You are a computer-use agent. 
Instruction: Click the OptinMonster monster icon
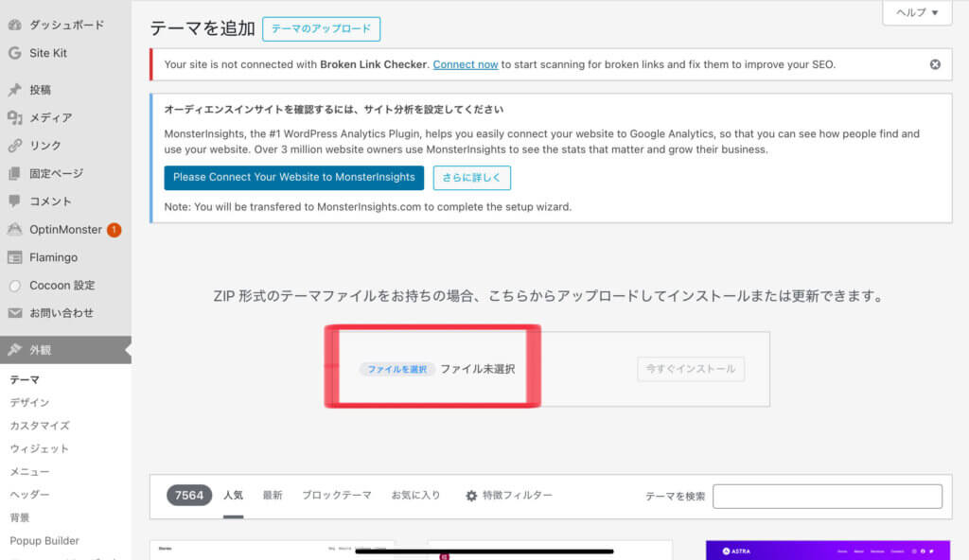15,229
